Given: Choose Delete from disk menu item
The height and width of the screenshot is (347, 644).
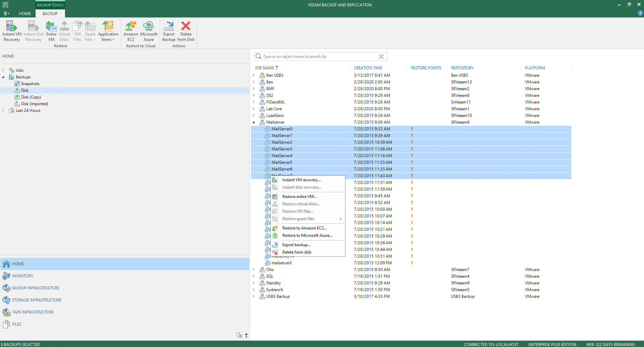Looking at the screenshot, I should pos(308,252).
